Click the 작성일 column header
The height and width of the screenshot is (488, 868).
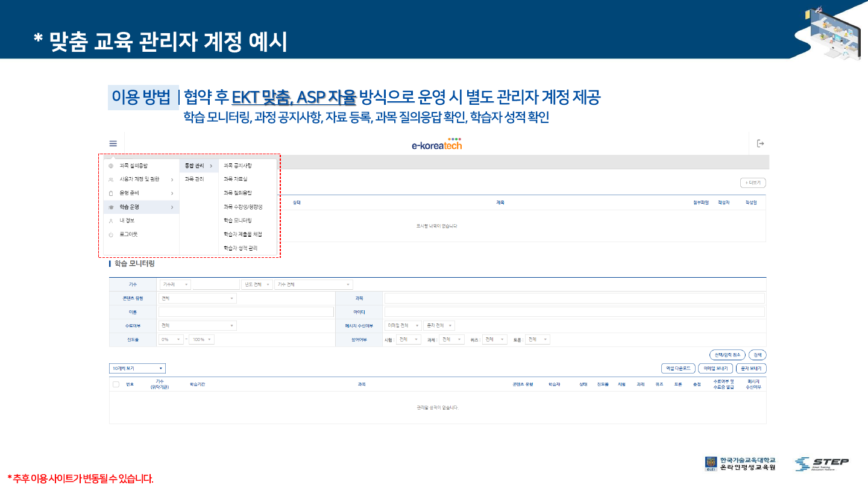pyautogui.click(x=750, y=203)
